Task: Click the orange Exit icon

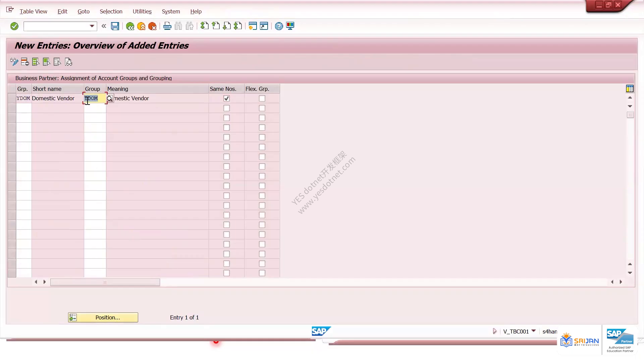Action: tap(141, 26)
